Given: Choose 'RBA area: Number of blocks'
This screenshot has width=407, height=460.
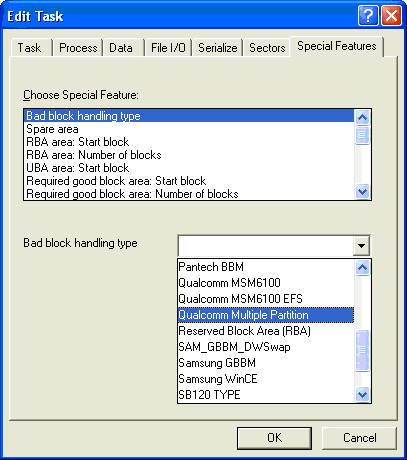Looking at the screenshot, I should [x=189, y=155].
